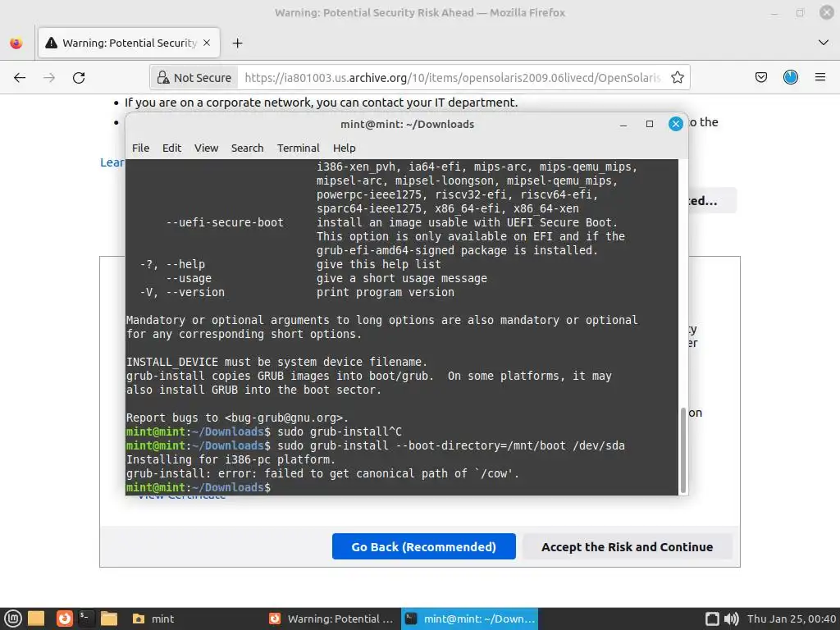Screen dimensions: 840x630
Task: Click the grub-install error line in terminal
Action: pos(322,473)
